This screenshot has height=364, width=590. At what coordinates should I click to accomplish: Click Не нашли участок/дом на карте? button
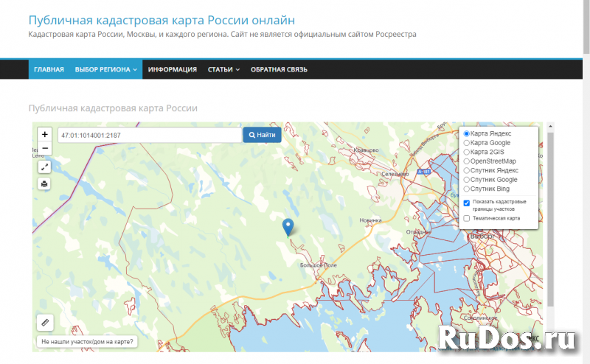87,342
